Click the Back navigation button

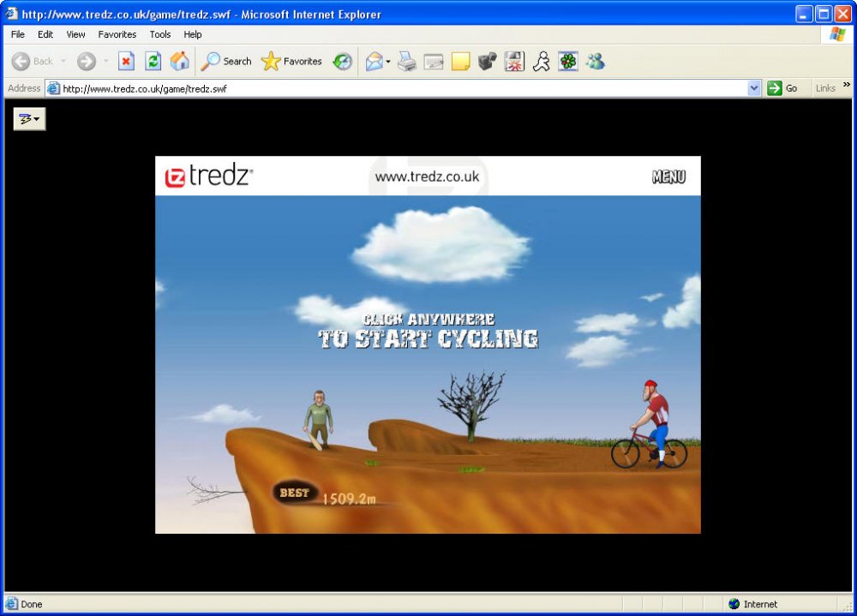point(33,61)
